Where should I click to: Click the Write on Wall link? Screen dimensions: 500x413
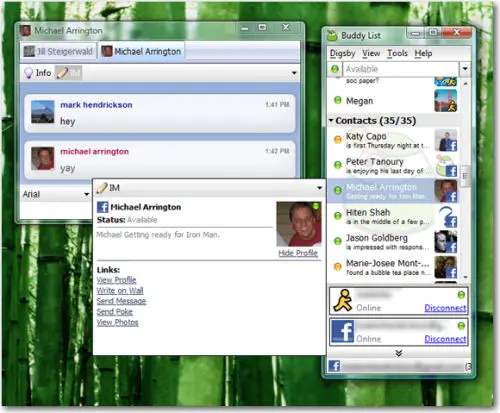point(120,291)
